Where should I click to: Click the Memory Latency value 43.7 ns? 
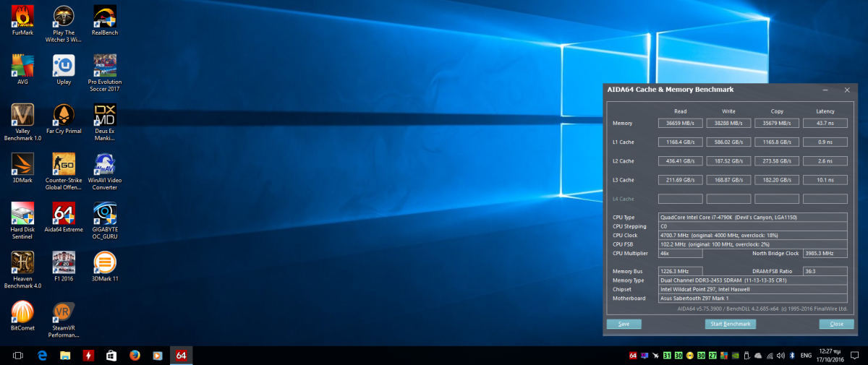pyautogui.click(x=825, y=123)
